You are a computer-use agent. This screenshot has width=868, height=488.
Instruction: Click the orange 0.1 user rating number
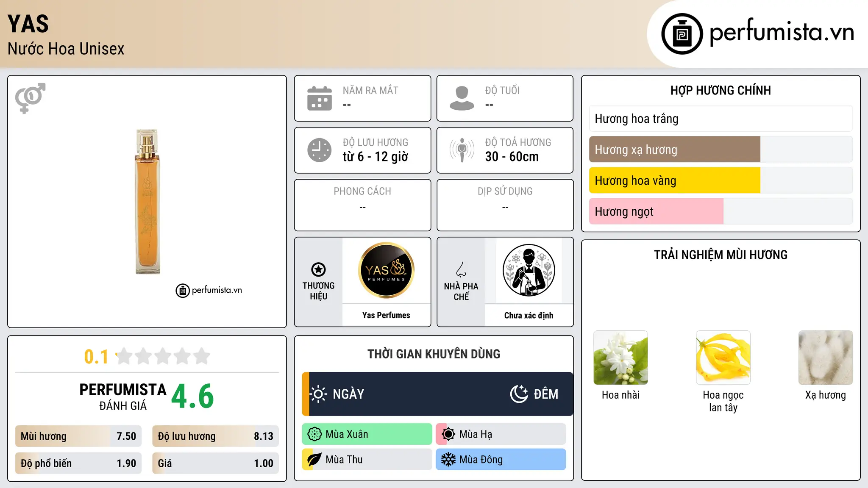(96, 357)
